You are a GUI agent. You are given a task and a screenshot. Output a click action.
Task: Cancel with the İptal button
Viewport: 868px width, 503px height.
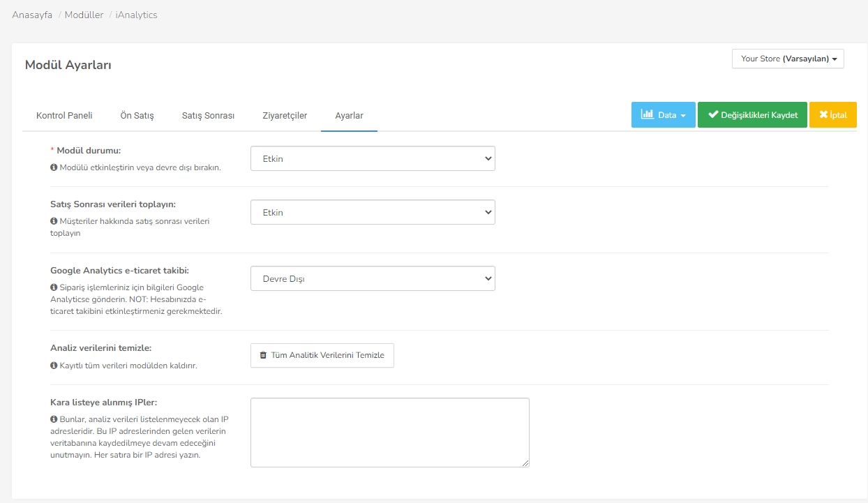[832, 115]
